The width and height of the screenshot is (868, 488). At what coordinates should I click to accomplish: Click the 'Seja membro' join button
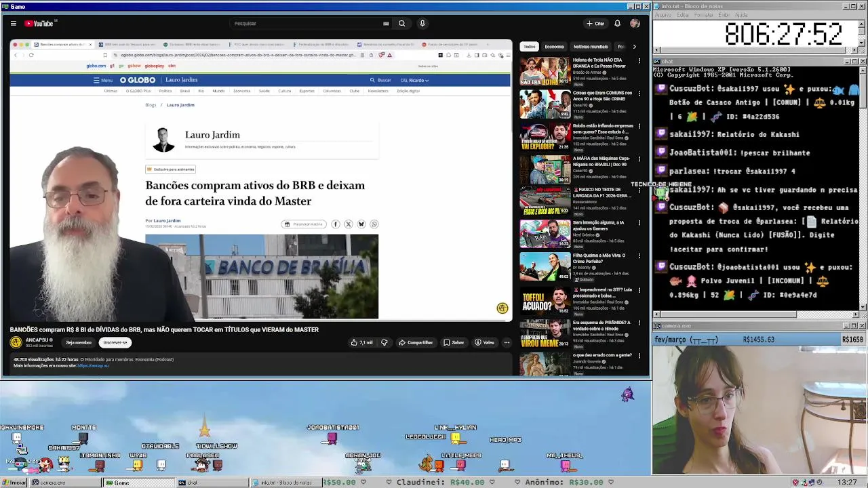pos(79,342)
